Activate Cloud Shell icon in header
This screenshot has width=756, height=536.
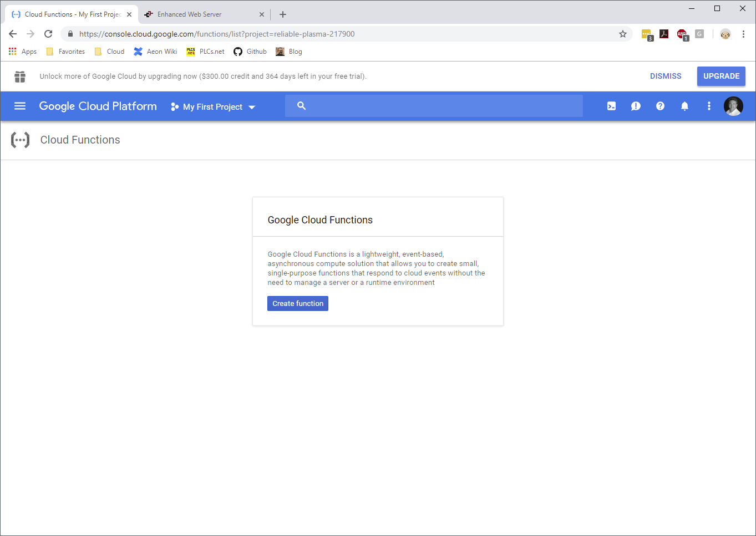coord(611,106)
